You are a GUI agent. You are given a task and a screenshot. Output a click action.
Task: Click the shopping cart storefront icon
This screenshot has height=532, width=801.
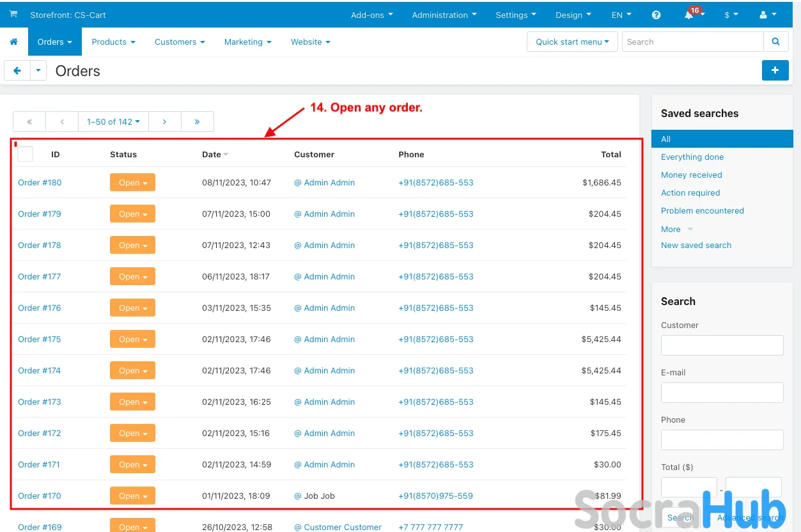coord(13,14)
